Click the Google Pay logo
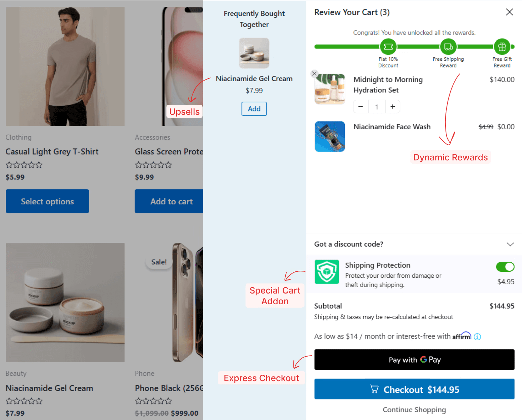Image resolution: width=522 pixels, height=420 pixels. (x=424, y=359)
